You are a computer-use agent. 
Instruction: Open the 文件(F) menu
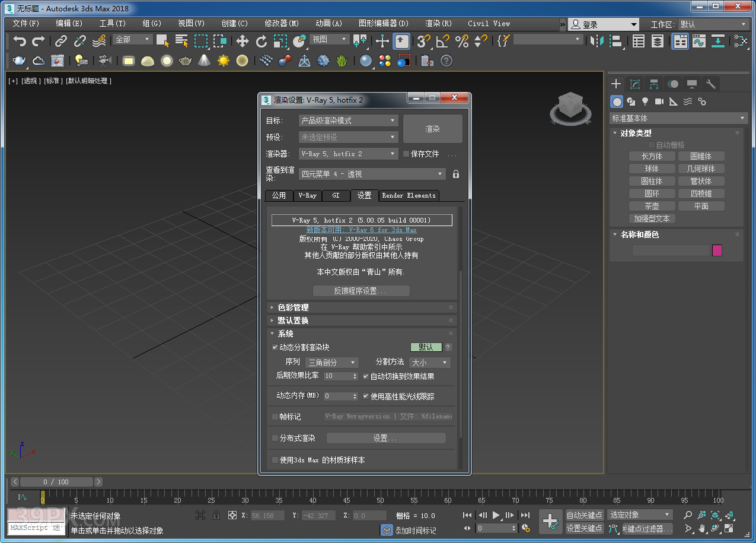[x=25, y=24]
